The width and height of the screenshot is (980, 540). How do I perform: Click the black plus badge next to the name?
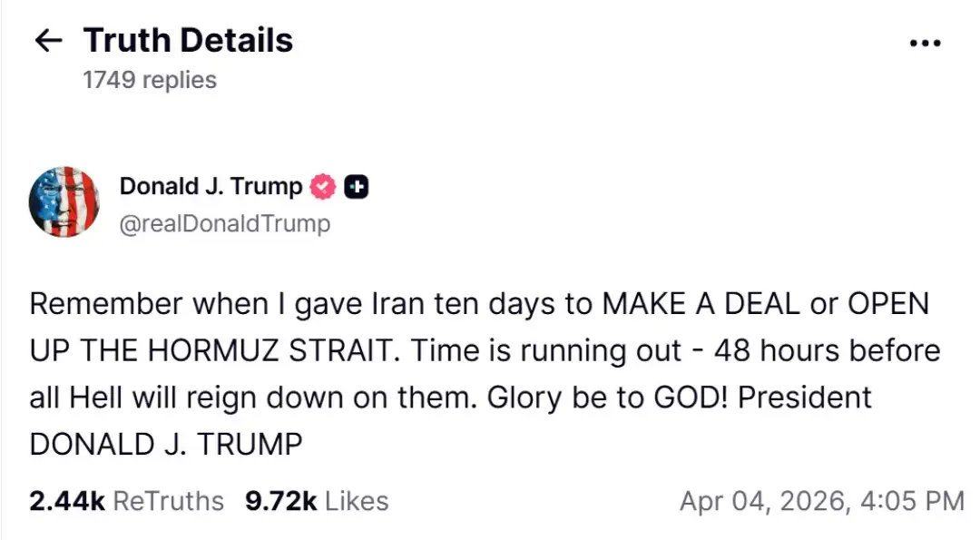[358, 187]
